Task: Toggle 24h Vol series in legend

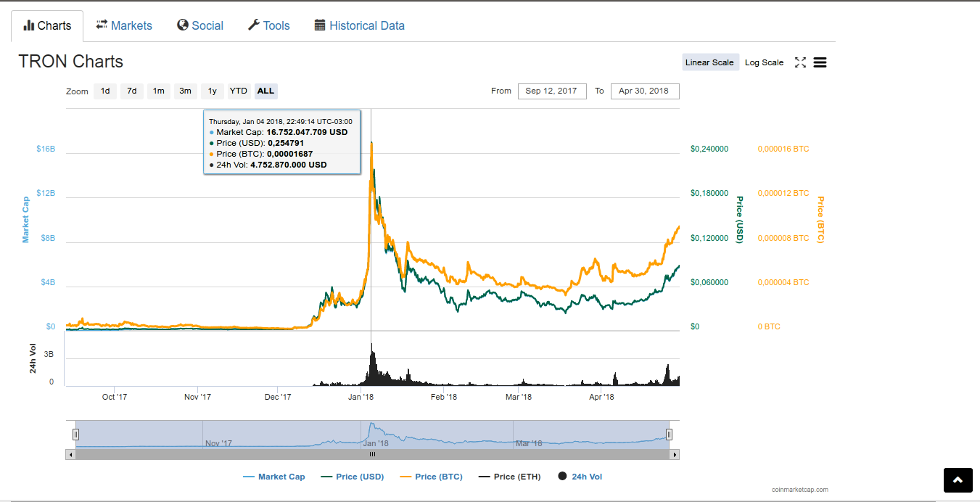Action: 580,477
